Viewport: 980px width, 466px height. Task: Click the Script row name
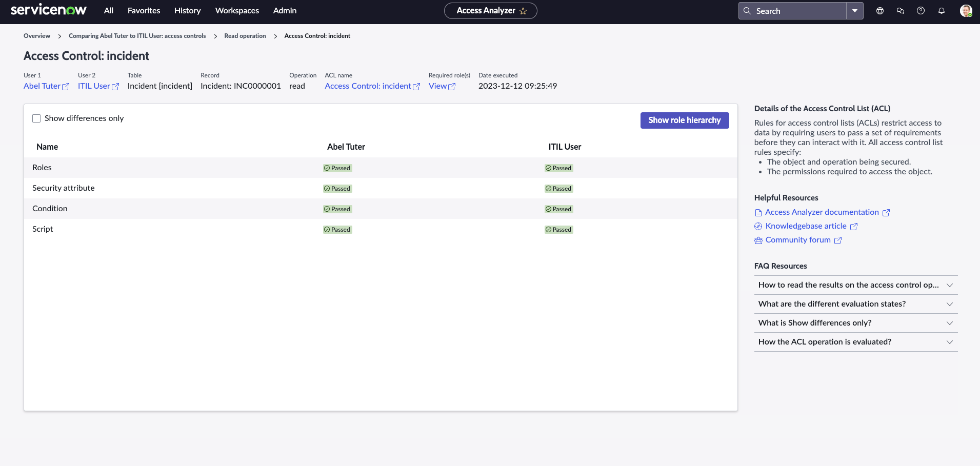(43, 229)
